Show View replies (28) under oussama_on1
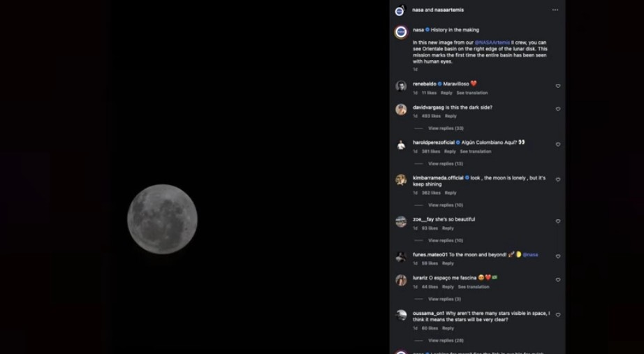 (446, 341)
